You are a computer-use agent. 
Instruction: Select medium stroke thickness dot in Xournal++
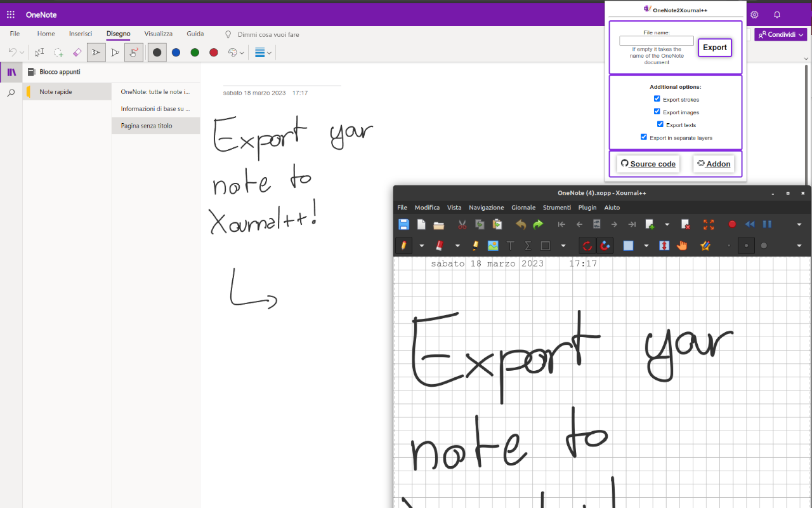[746, 245]
